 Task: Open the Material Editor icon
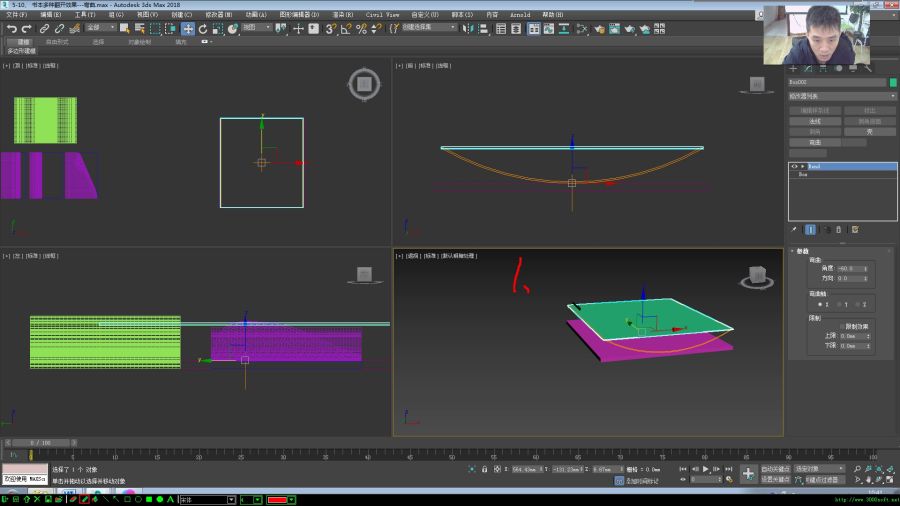coord(581,29)
